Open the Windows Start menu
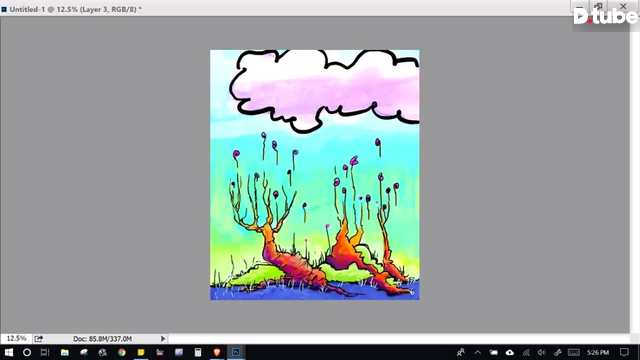Viewport: 640px width, 360px height. tap(9, 352)
